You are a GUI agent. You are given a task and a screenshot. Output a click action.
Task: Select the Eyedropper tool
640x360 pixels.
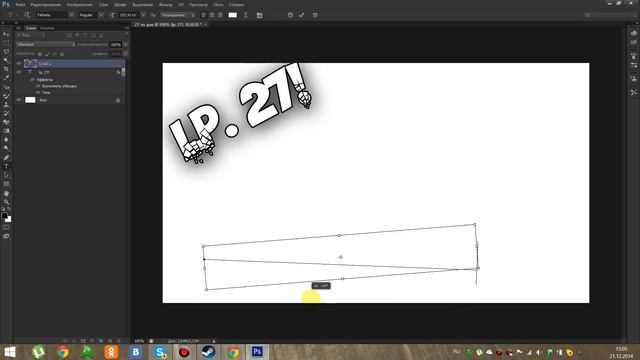pos(6,78)
